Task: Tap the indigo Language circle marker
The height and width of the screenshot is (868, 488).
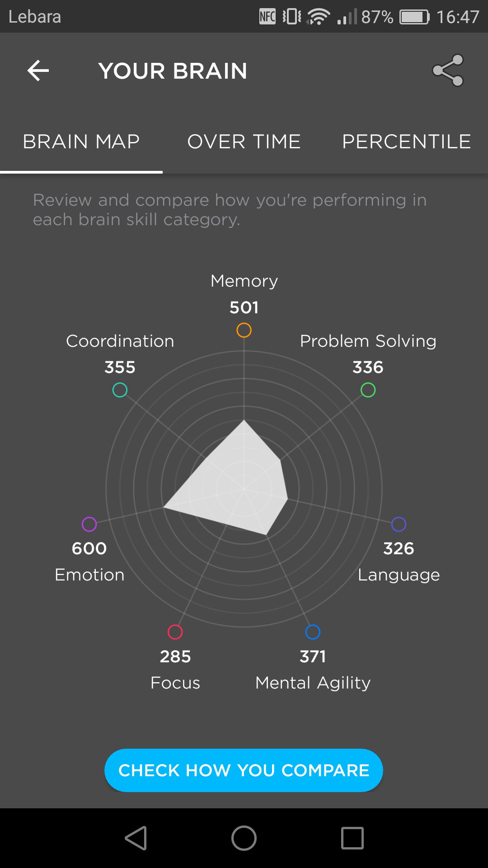Action: [x=399, y=524]
